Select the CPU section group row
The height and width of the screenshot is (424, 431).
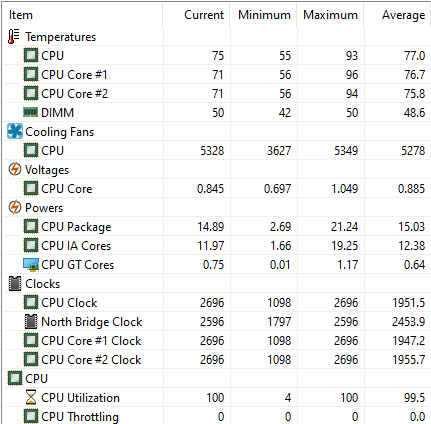pyautogui.click(x=216, y=378)
